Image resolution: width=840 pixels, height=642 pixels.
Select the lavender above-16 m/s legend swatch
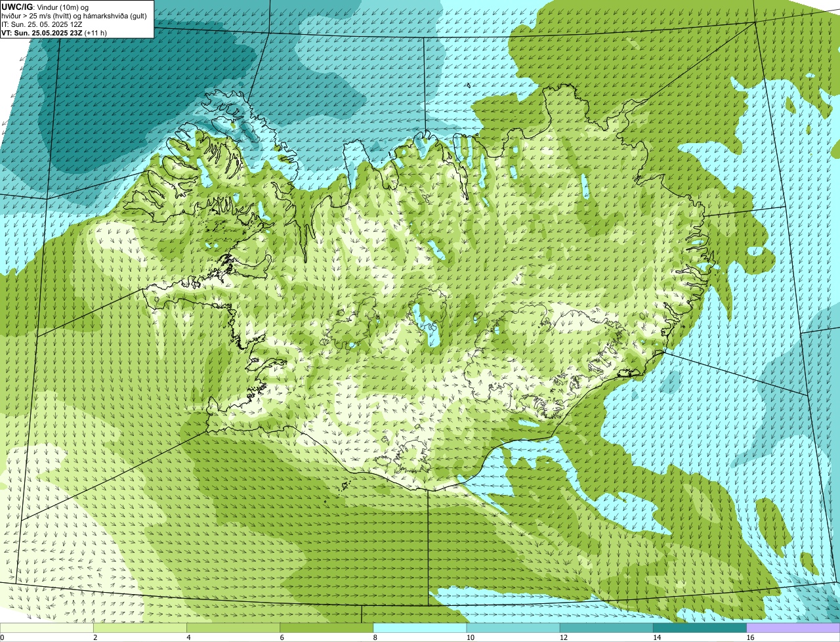click(x=793, y=628)
